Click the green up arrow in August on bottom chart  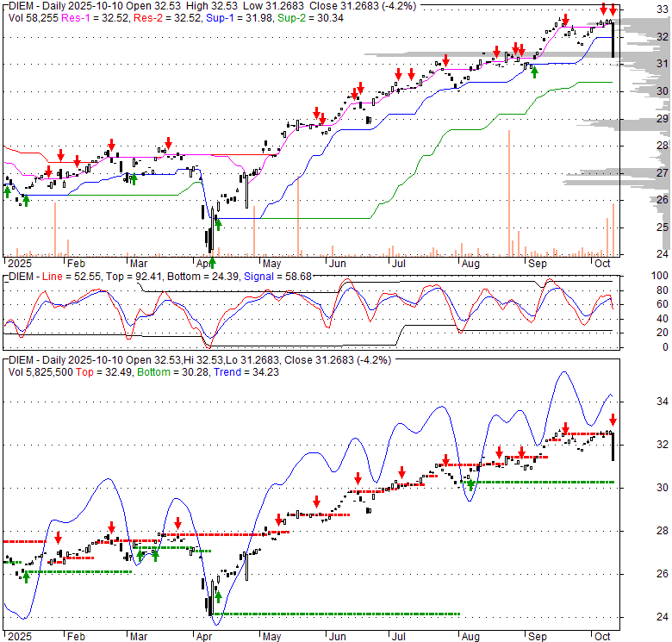pyautogui.click(x=470, y=483)
